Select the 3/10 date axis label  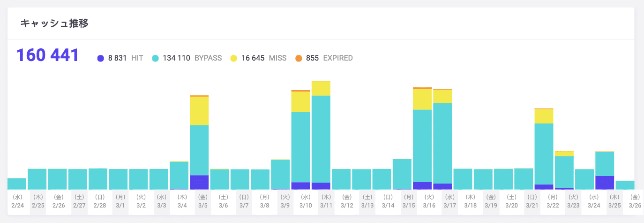[306, 201]
